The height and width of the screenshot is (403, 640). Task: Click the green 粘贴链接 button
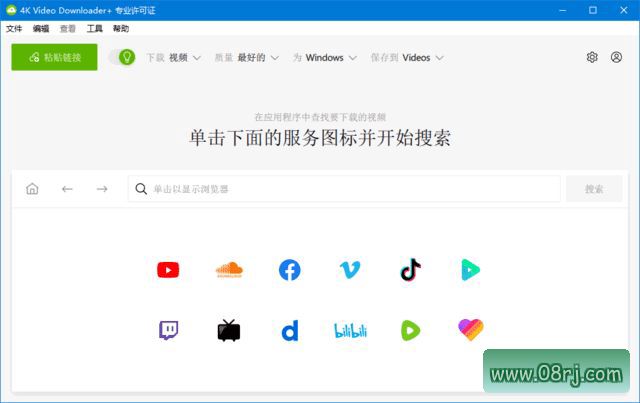54,57
